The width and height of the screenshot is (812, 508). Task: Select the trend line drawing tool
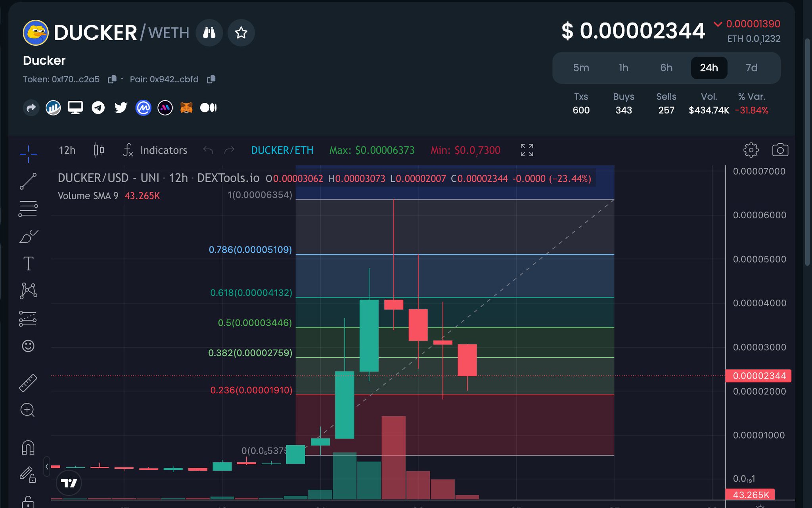pos(28,181)
